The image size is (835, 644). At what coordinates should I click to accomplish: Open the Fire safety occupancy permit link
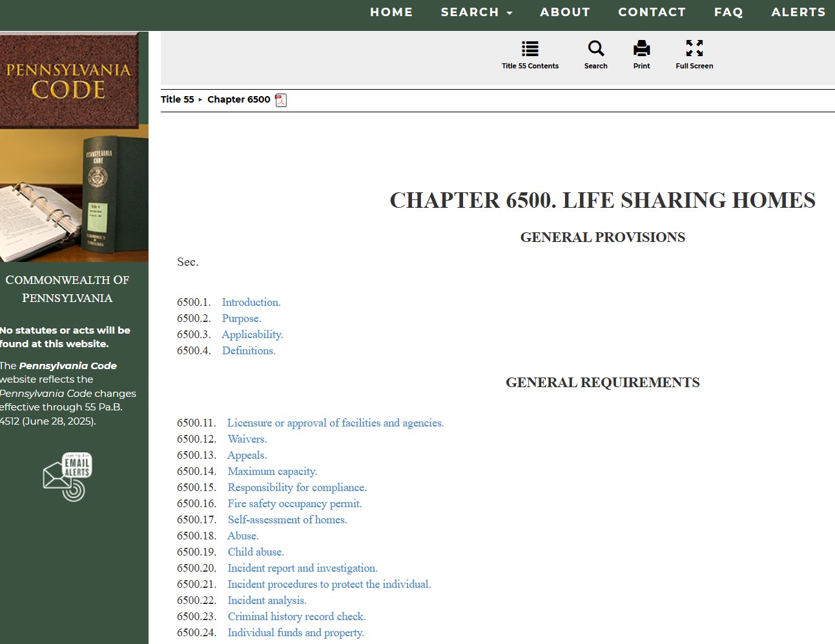(294, 504)
